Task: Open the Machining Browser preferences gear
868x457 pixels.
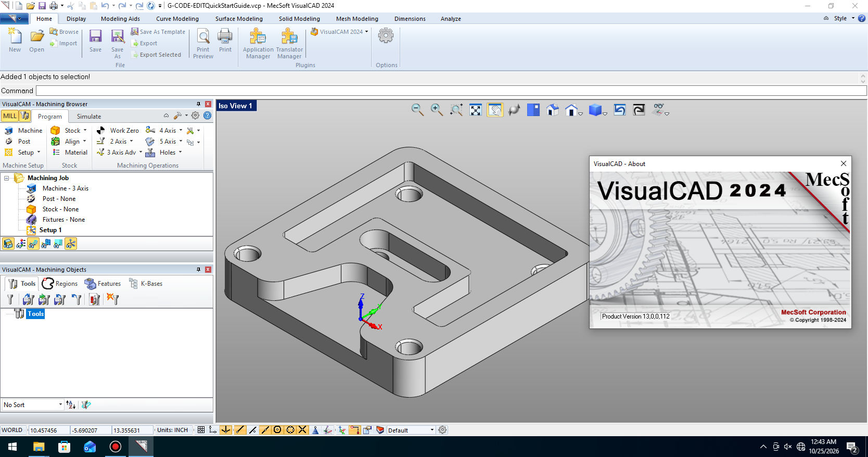Action: click(x=196, y=116)
